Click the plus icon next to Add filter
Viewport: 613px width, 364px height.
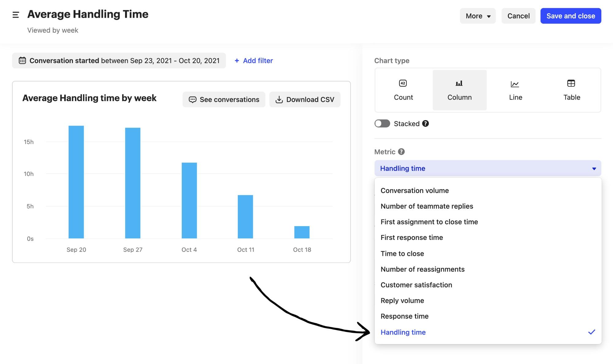tap(237, 61)
